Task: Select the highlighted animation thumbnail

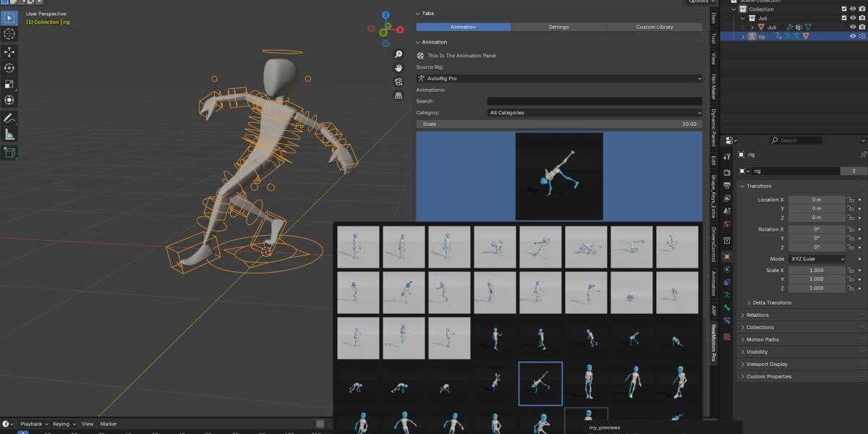Action: coord(542,383)
